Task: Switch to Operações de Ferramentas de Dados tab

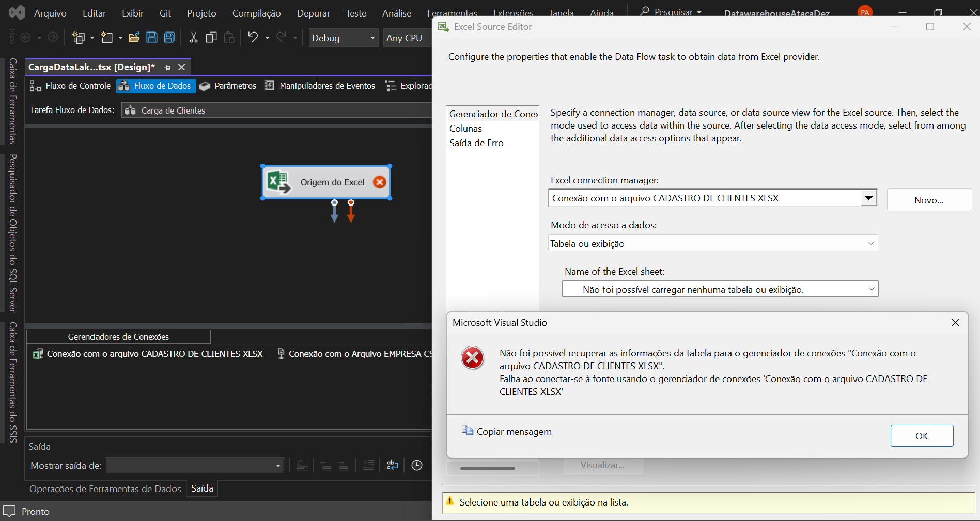Action: [x=105, y=488]
